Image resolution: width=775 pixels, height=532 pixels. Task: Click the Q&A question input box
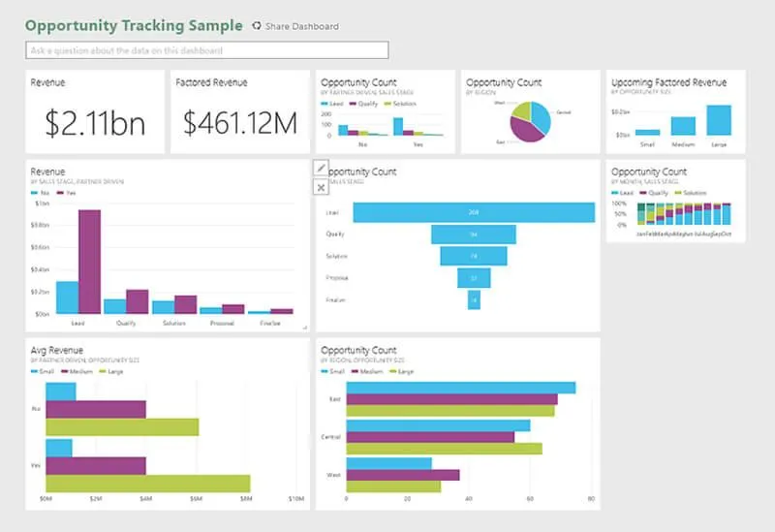click(207, 50)
